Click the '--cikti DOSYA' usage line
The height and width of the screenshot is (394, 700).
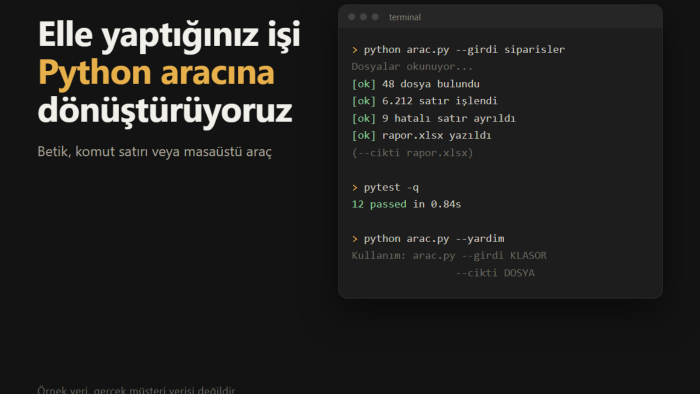495,273
